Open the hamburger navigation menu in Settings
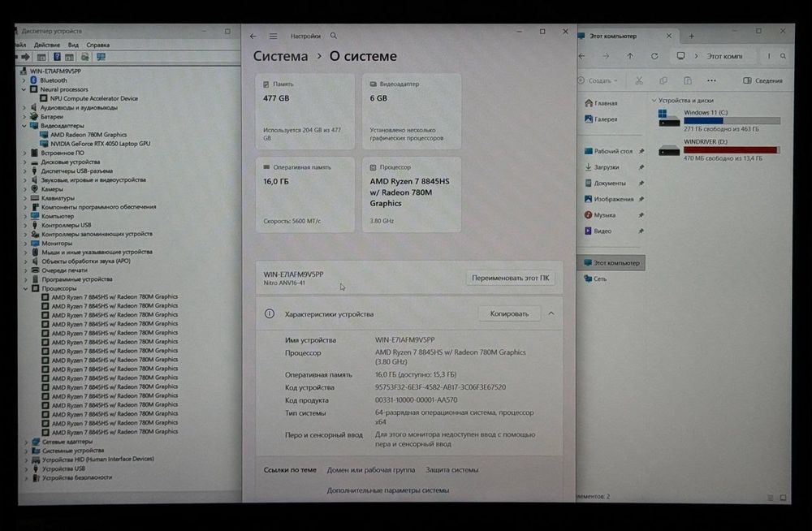This screenshot has height=531, width=812. point(273,37)
